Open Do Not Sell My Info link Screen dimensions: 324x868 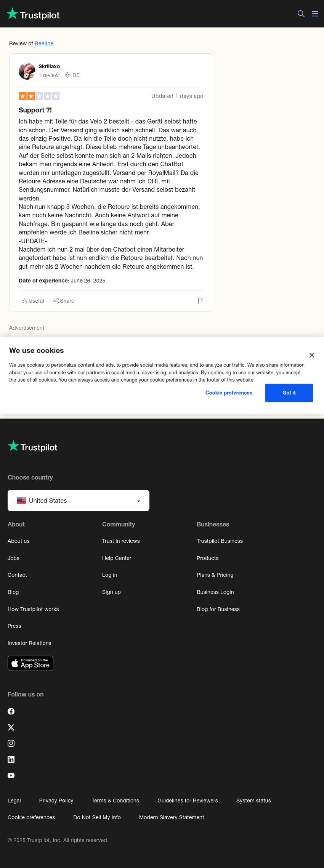(97, 817)
